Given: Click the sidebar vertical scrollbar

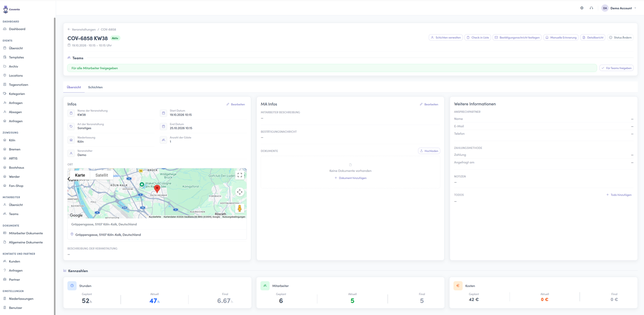Looking at the screenshot, I should (x=54, y=165).
